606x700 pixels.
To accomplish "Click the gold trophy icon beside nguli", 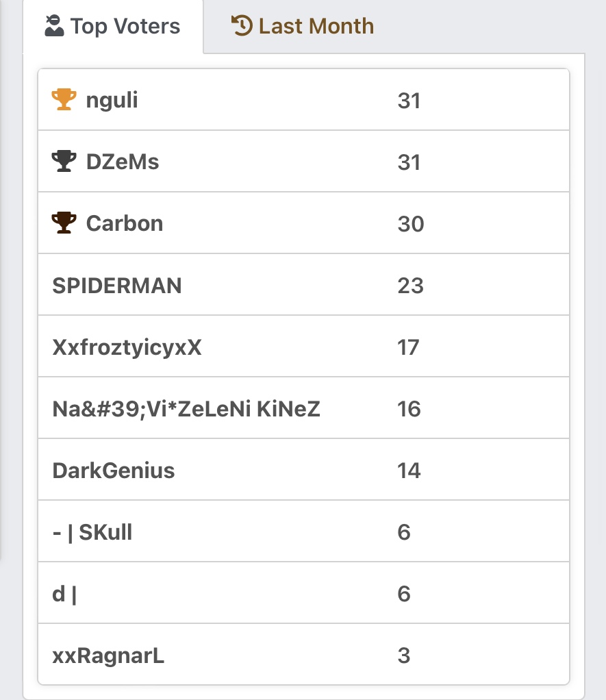I will pyautogui.click(x=64, y=100).
